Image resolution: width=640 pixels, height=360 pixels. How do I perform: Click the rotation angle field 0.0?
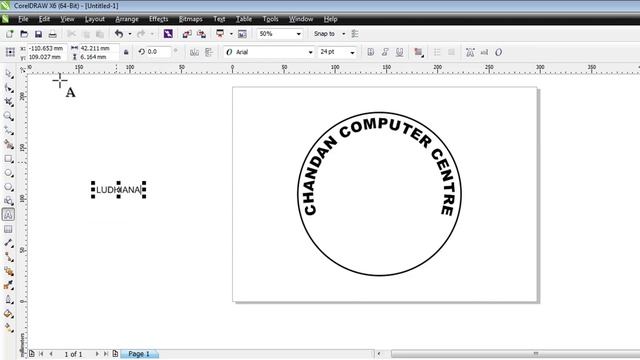coord(158,52)
